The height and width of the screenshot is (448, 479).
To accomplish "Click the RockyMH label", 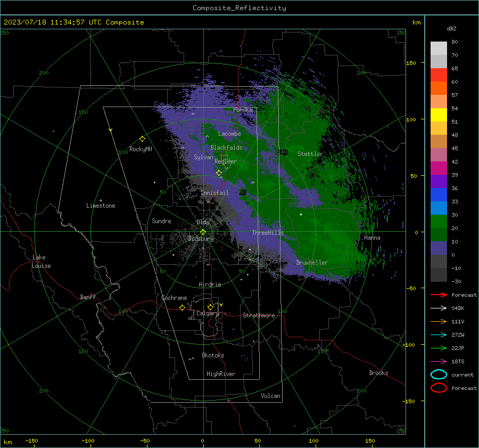I will point(141,149).
